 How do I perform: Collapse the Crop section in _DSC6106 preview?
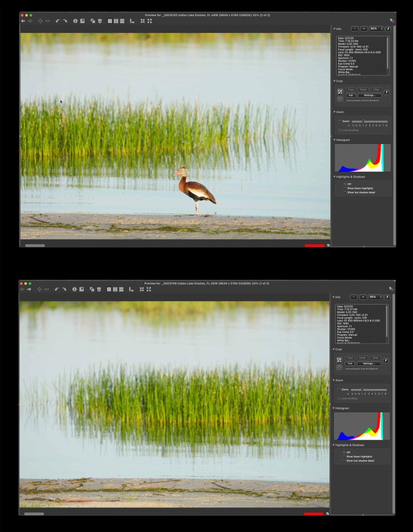pyautogui.click(x=333, y=349)
